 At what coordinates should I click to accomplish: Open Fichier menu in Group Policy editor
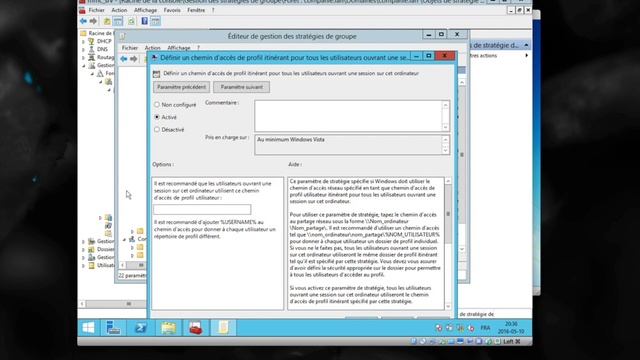pos(130,48)
